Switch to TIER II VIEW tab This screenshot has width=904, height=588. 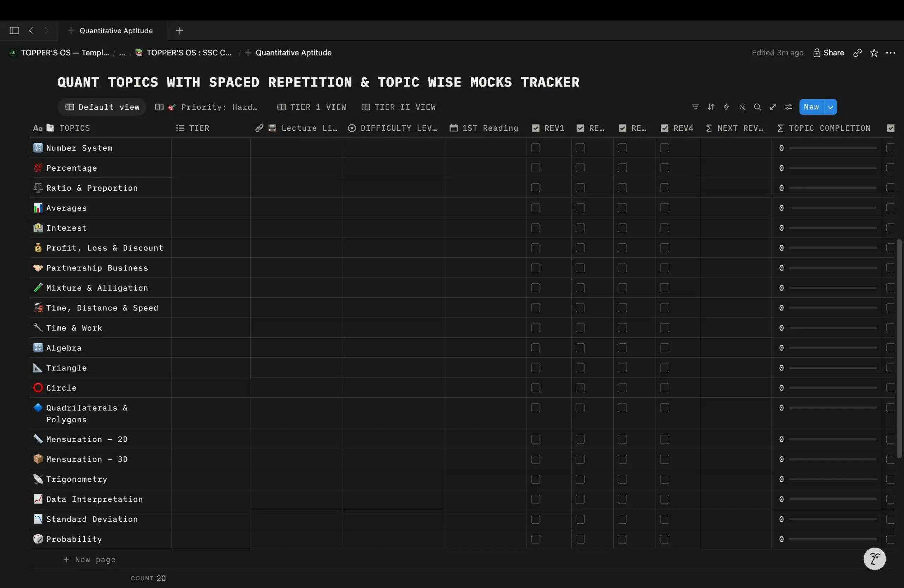click(x=398, y=107)
